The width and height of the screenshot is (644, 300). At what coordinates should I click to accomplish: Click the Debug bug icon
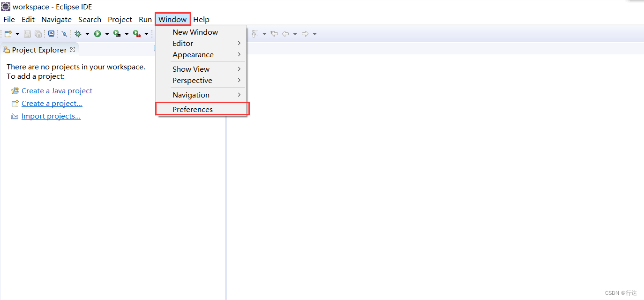click(78, 34)
